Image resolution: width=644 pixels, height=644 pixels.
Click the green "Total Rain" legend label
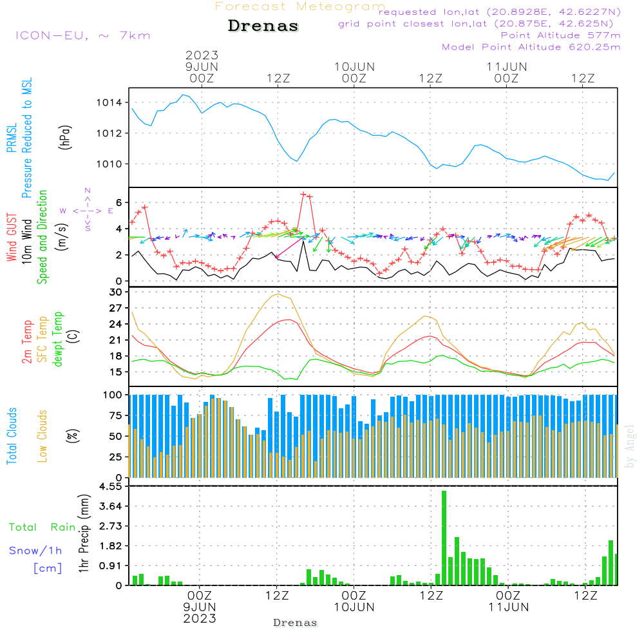tap(42, 527)
